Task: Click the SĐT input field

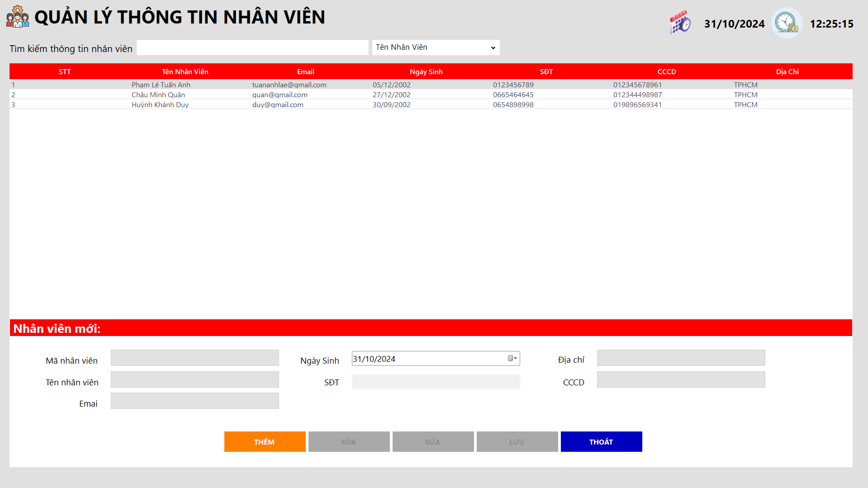Action: (436, 382)
